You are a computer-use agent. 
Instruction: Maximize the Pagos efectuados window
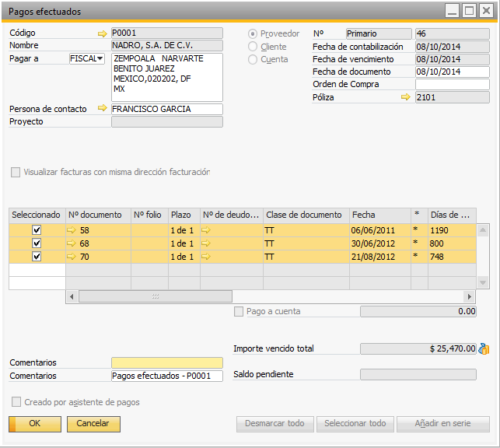click(469, 11)
